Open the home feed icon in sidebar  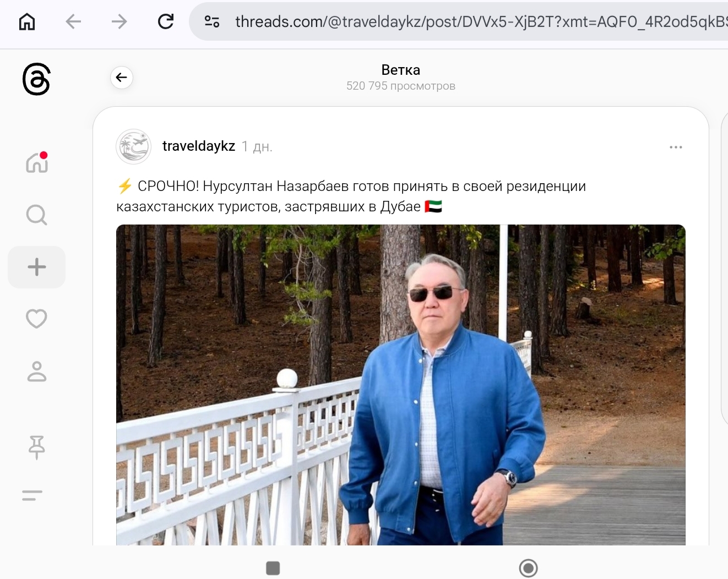pyautogui.click(x=37, y=162)
